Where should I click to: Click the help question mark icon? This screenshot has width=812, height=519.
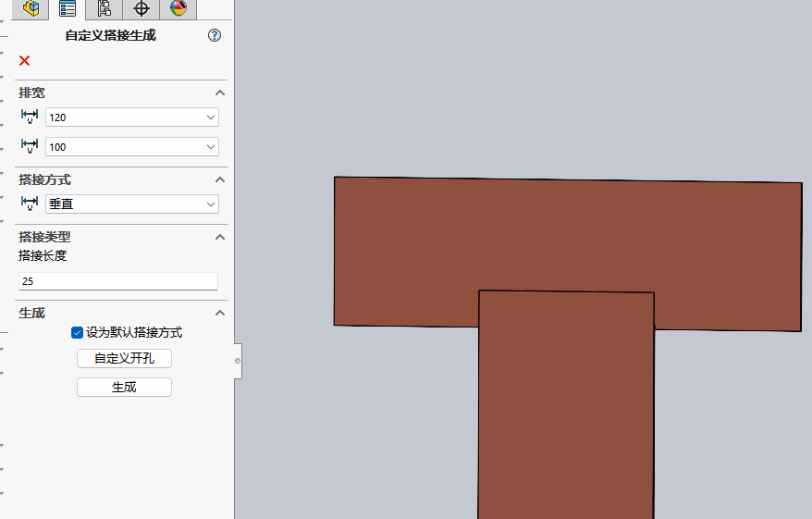click(215, 35)
